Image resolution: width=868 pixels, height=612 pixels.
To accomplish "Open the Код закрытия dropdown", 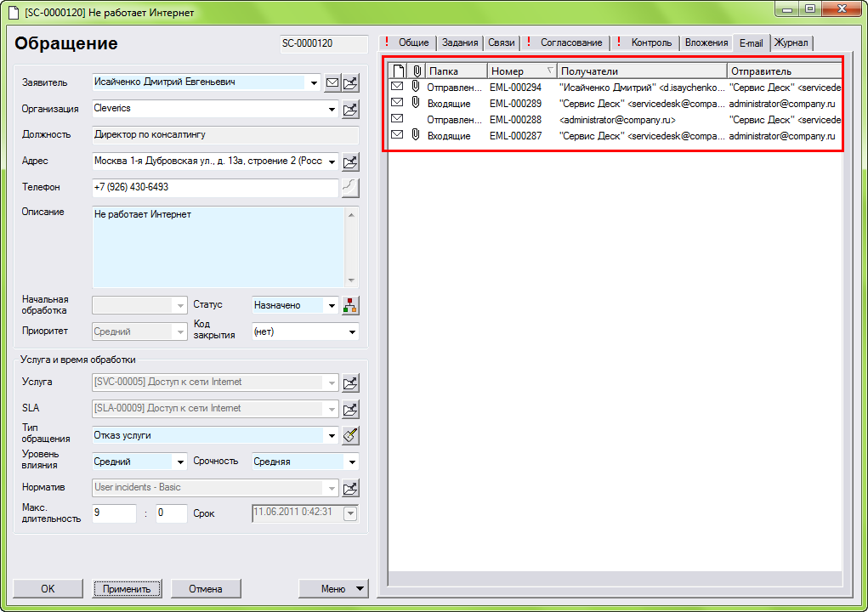I will tap(352, 332).
